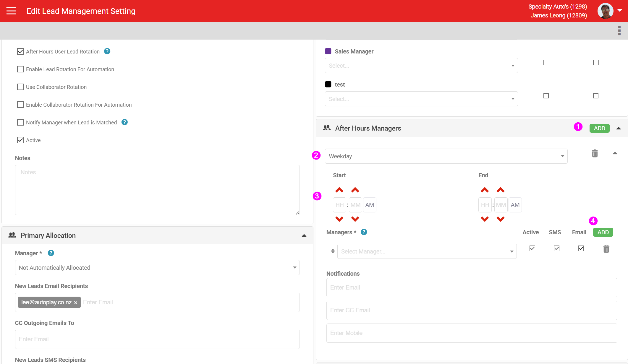This screenshot has width=628, height=364.
Task: Collapse the Primary Allocation section
Action: (x=304, y=235)
